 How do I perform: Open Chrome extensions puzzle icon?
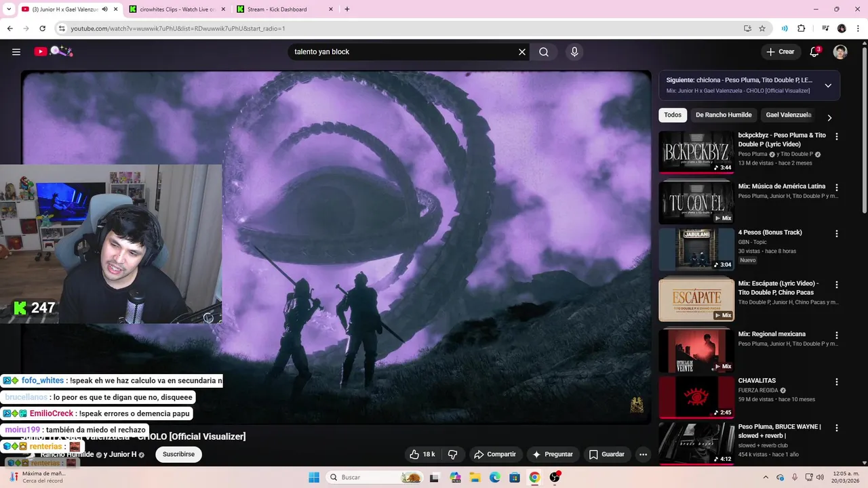pos(802,28)
